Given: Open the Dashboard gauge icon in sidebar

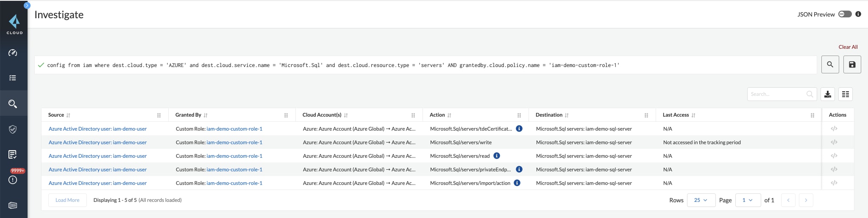Looking at the screenshot, I should click(13, 53).
